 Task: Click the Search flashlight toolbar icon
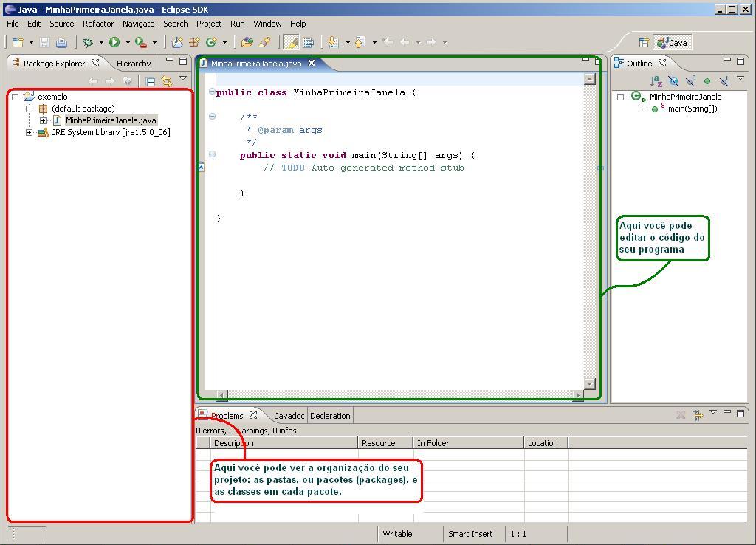click(x=264, y=42)
